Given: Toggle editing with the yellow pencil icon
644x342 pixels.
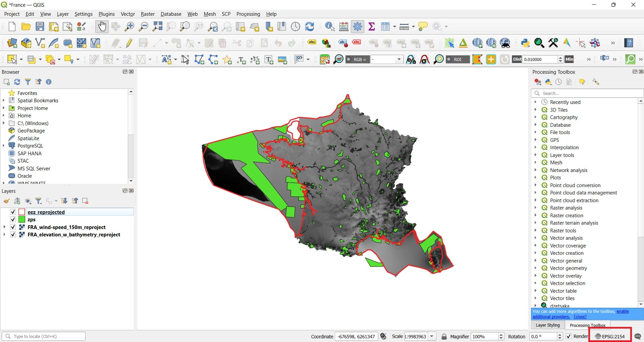Looking at the screenshot, I should tap(129, 43).
